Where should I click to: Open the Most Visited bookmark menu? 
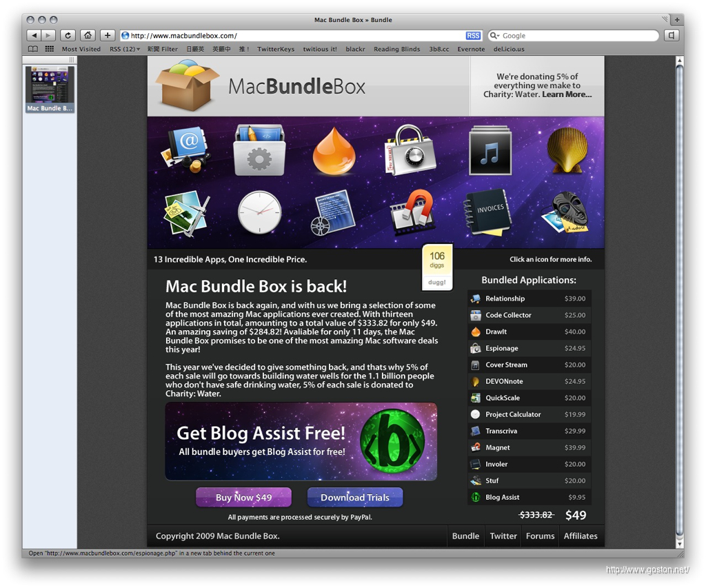[81, 49]
